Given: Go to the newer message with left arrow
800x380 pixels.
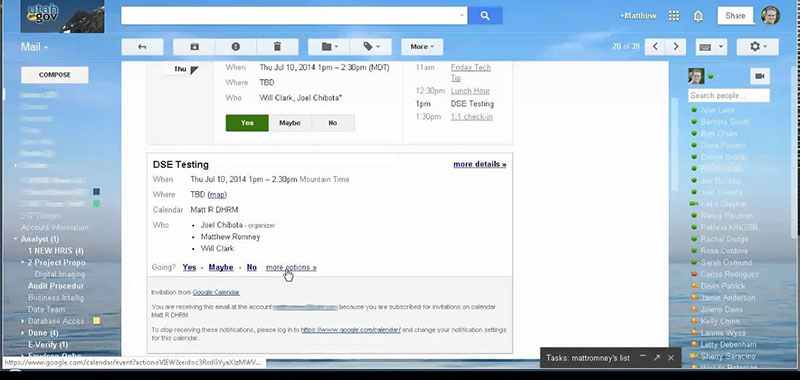Looking at the screenshot, I should [655, 47].
